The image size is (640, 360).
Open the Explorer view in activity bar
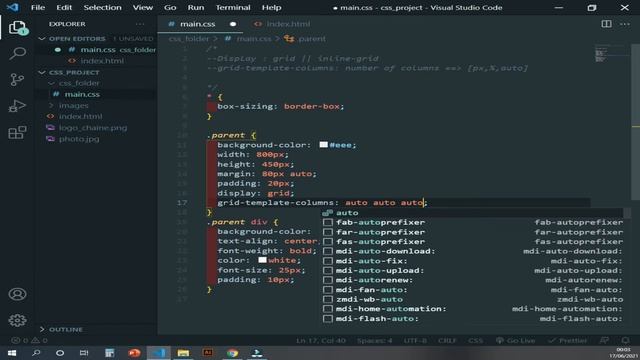pos(18,28)
